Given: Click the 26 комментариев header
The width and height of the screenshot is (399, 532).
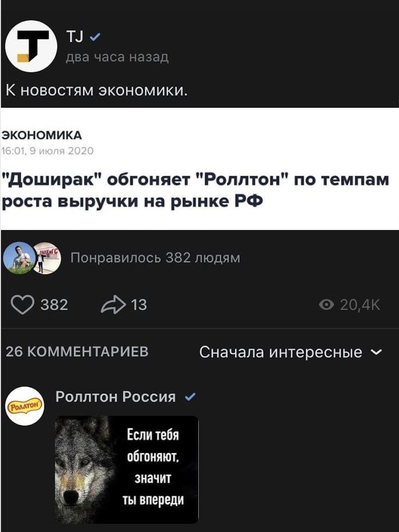Looking at the screenshot, I should [77, 352].
